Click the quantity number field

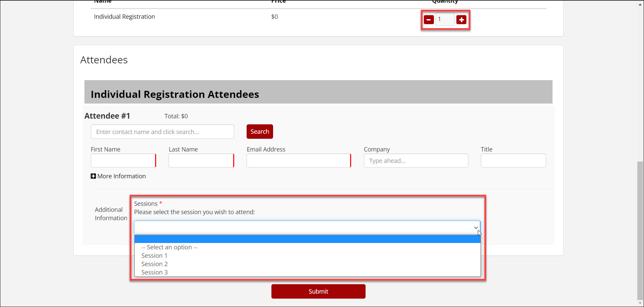[x=445, y=19]
